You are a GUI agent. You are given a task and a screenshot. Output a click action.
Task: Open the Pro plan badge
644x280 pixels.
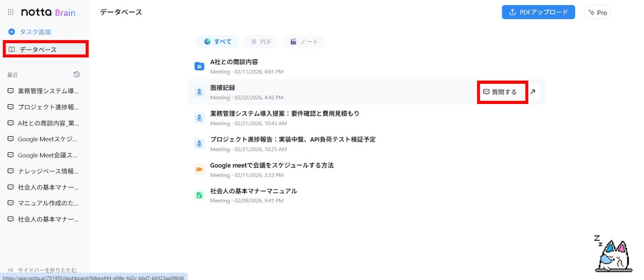(597, 12)
